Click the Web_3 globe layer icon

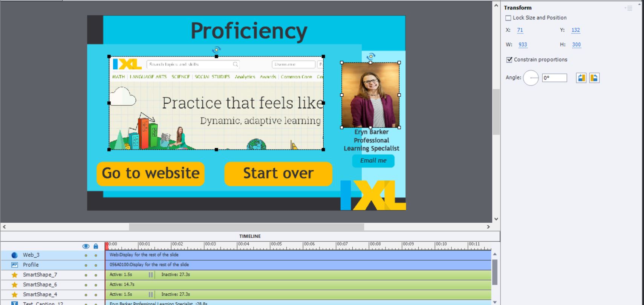(15, 255)
